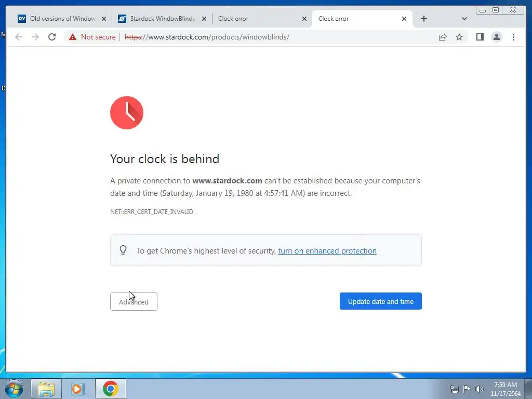Open a new browser tab
This screenshot has height=399, width=532.
424,19
